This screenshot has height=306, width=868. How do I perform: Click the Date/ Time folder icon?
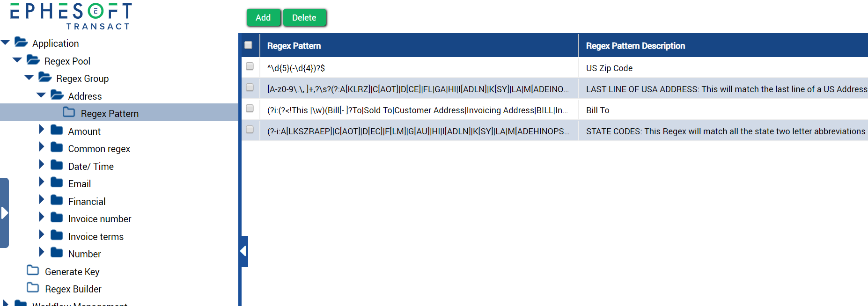point(57,165)
